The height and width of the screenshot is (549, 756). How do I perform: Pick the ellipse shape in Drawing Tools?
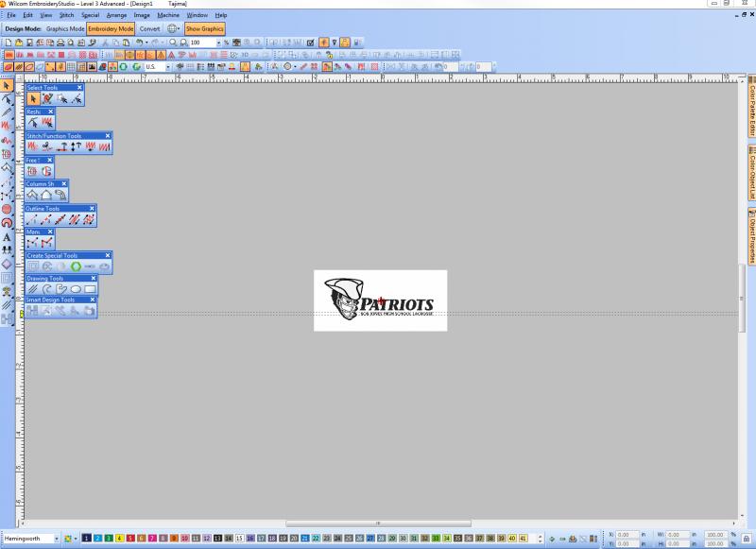tap(76, 289)
